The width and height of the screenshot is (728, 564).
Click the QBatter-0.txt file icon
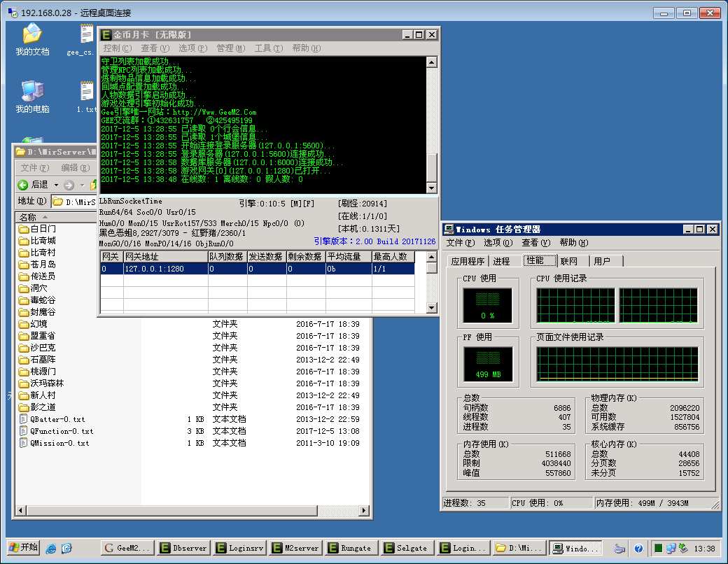(x=23, y=418)
